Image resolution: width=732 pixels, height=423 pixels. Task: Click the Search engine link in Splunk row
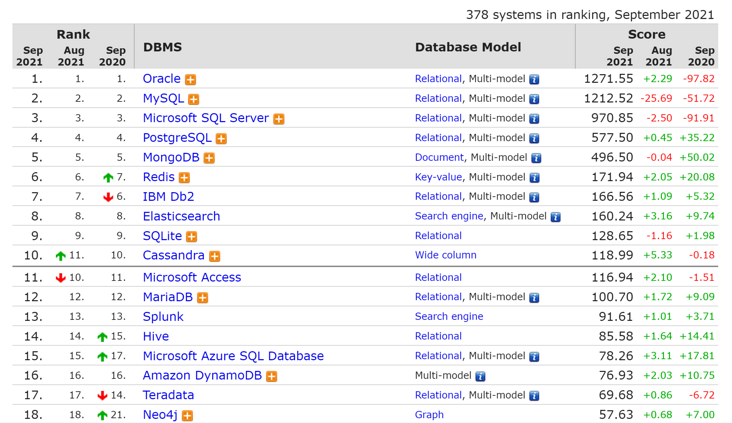[x=449, y=316]
